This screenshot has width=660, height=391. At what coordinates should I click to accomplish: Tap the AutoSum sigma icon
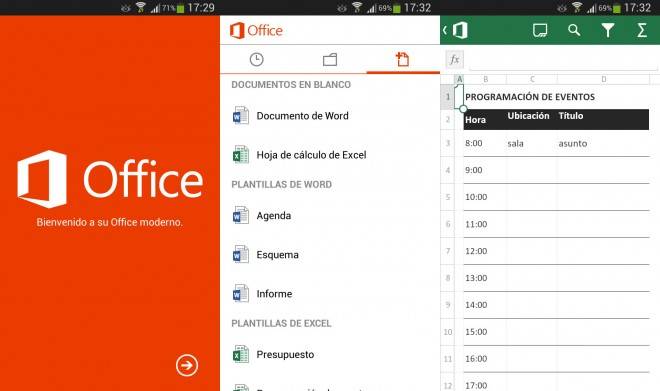tap(641, 30)
